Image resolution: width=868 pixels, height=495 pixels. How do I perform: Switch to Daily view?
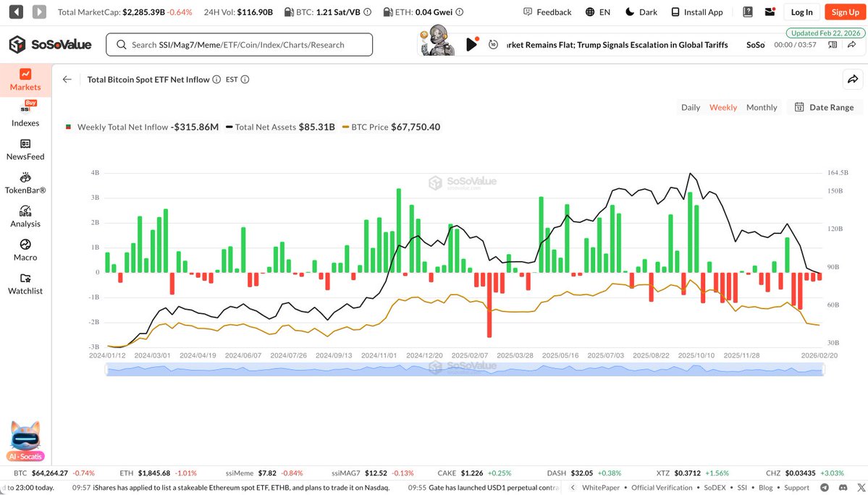click(x=691, y=107)
